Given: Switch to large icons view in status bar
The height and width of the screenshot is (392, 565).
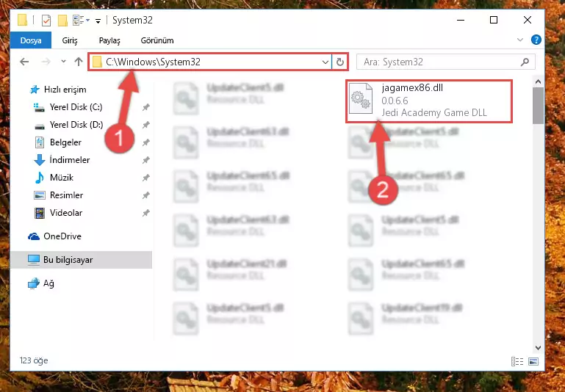Looking at the screenshot, I should click(x=533, y=361).
